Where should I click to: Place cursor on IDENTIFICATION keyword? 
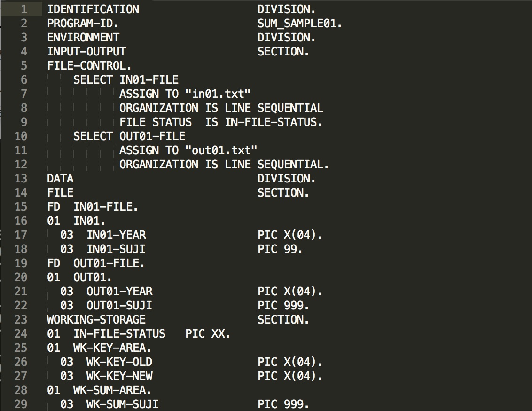(x=93, y=9)
